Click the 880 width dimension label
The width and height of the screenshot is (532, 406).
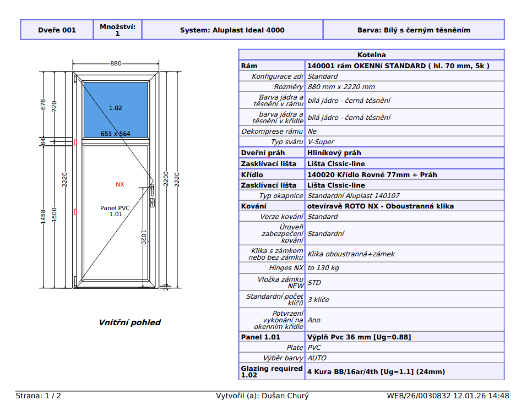[116, 64]
